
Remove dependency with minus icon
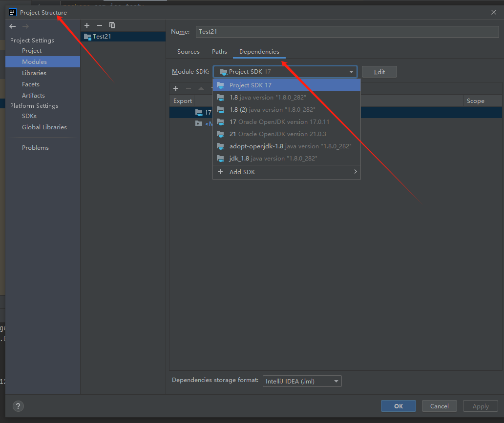(189, 88)
